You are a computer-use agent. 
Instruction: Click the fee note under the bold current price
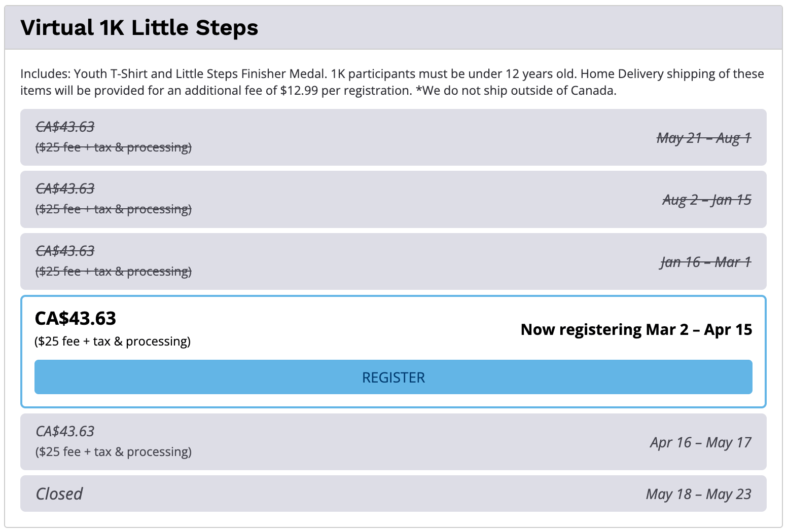point(113,341)
